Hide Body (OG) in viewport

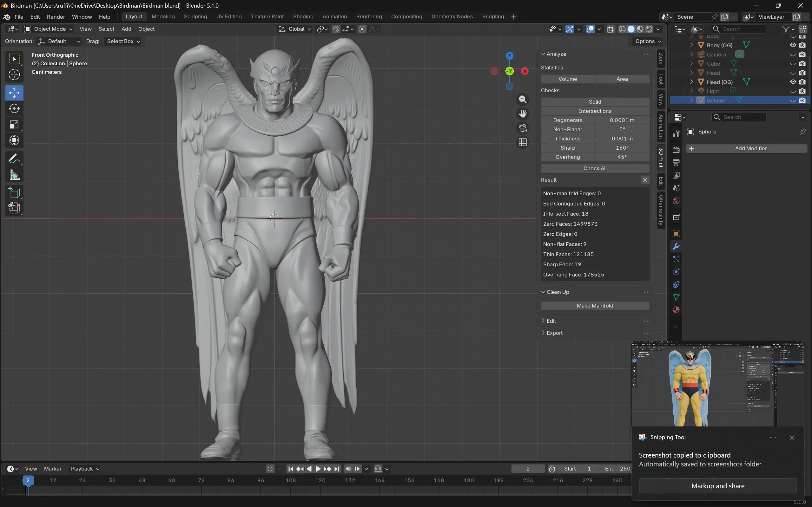click(x=793, y=45)
